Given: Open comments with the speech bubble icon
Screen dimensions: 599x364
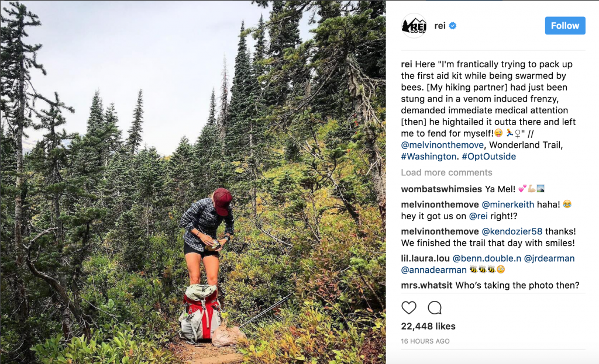Looking at the screenshot, I should [434, 308].
